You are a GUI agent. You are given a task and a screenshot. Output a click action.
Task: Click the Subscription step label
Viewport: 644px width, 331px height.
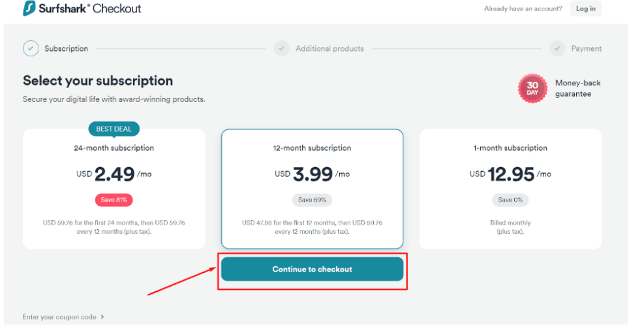tap(66, 48)
